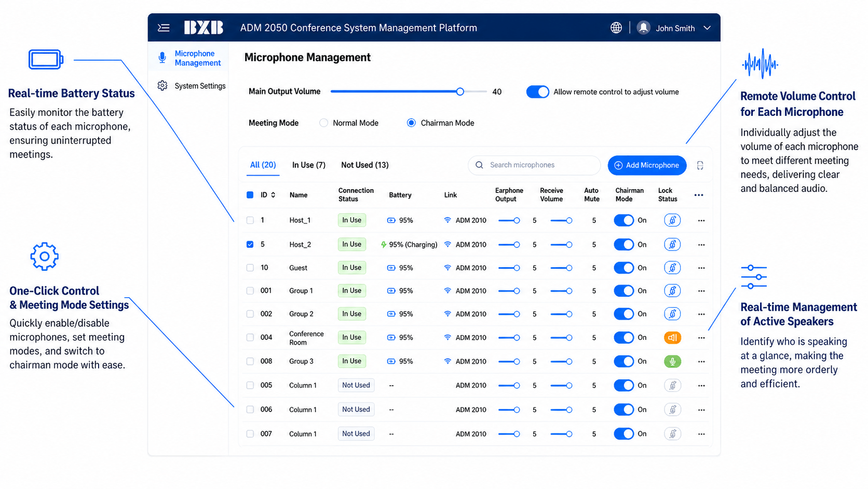This screenshot has height=489, width=868.
Task: Adjust the Main Output Volume slider handle
Action: coord(460,92)
